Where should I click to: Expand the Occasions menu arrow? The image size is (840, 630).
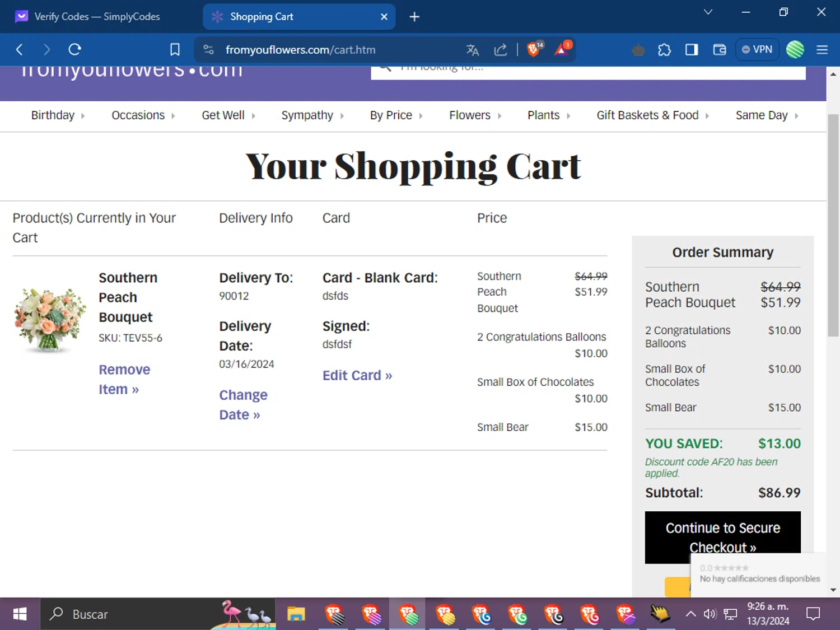[173, 116]
